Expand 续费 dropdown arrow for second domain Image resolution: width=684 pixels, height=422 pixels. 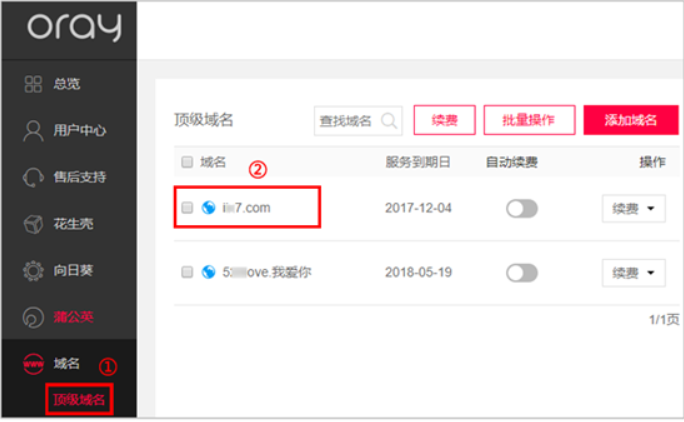(x=651, y=273)
